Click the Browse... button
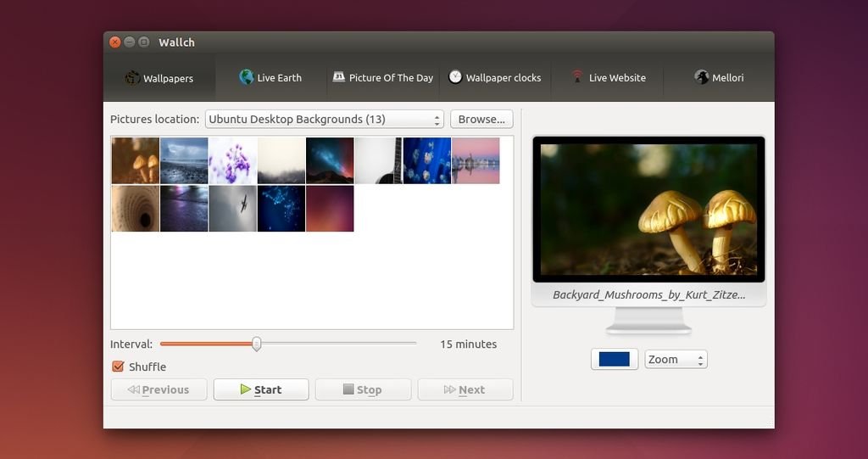 pyautogui.click(x=481, y=119)
